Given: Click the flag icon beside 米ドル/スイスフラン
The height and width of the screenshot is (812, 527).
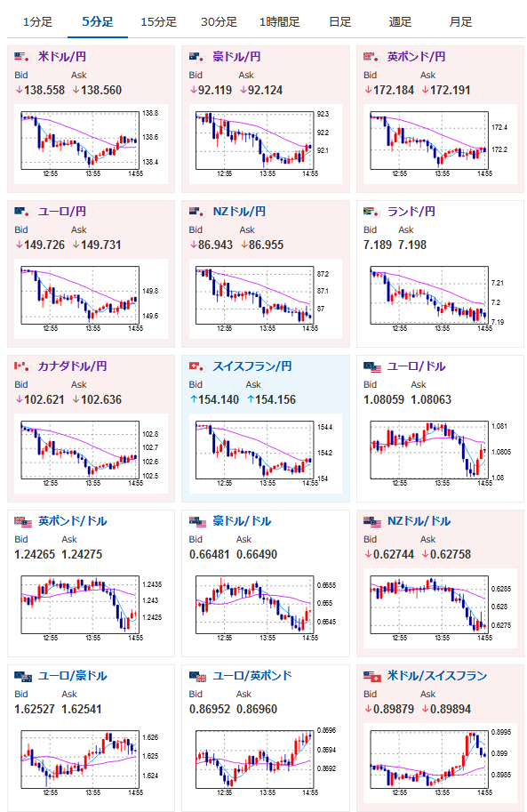Looking at the screenshot, I should pyautogui.click(x=371, y=676).
